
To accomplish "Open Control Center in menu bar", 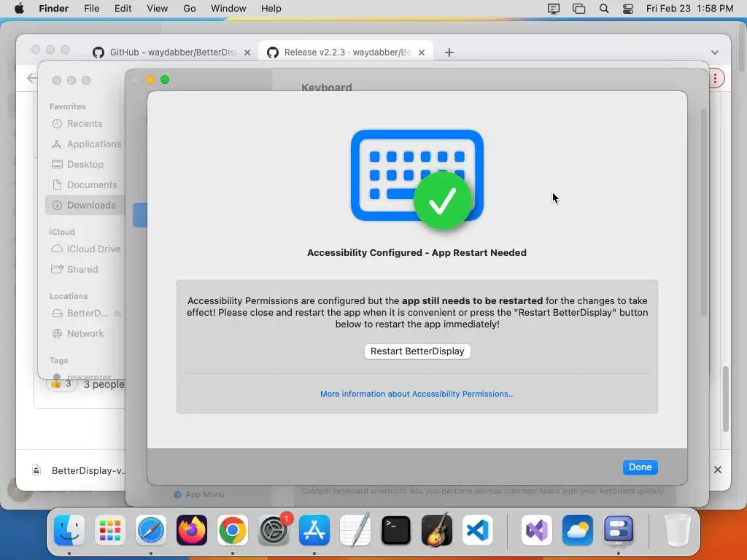I will tap(628, 9).
